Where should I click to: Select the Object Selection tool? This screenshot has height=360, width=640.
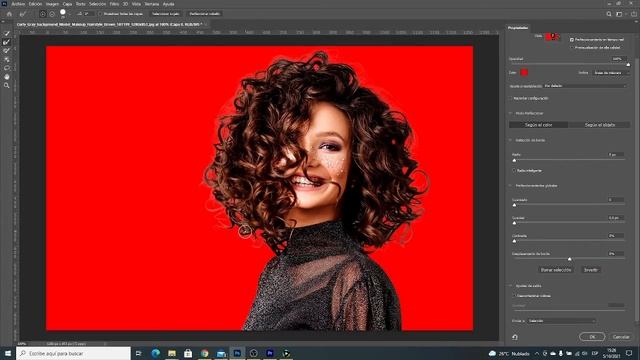pos(7,59)
